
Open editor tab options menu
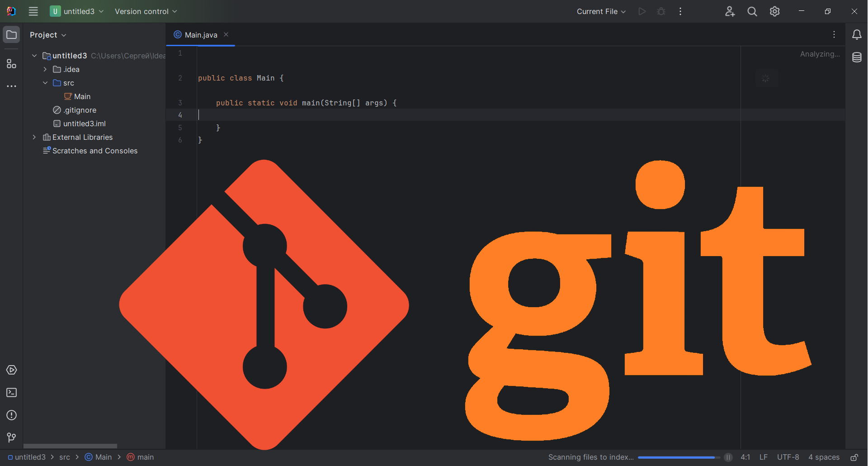tap(834, 34)
